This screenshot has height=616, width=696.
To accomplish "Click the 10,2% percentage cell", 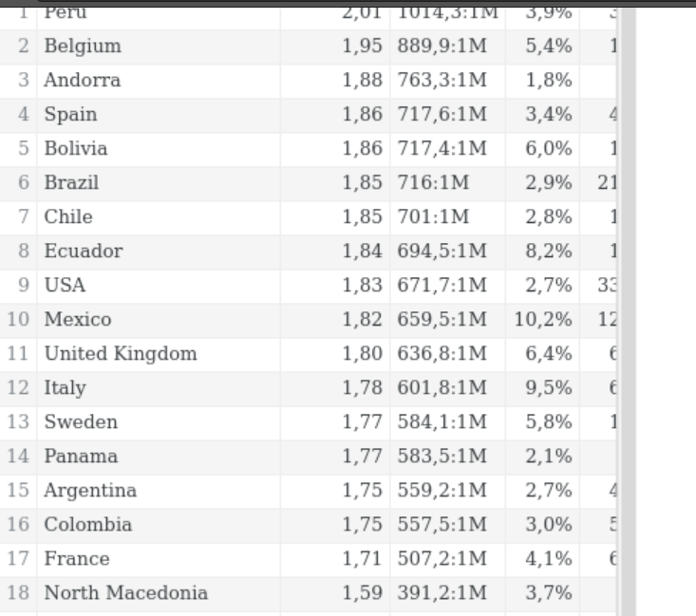I will pos(543,320).
